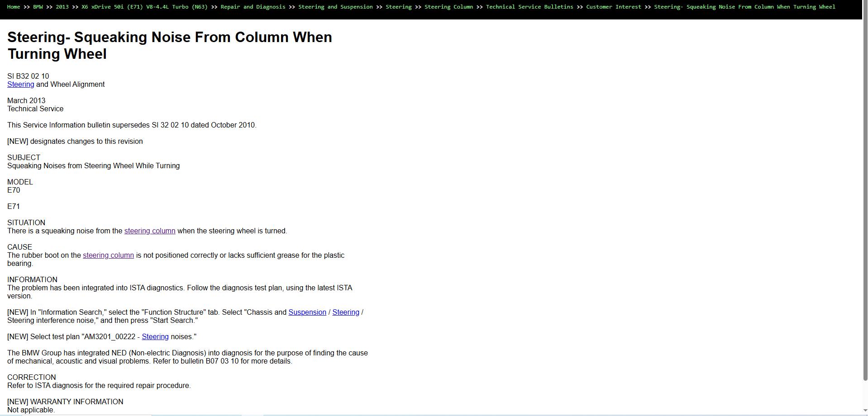Select bulletin number 'SI B32 02 10'
Image resolution: width=868 pixels, height=416 pixels.
pyautogui.click(x=28, y=76)
